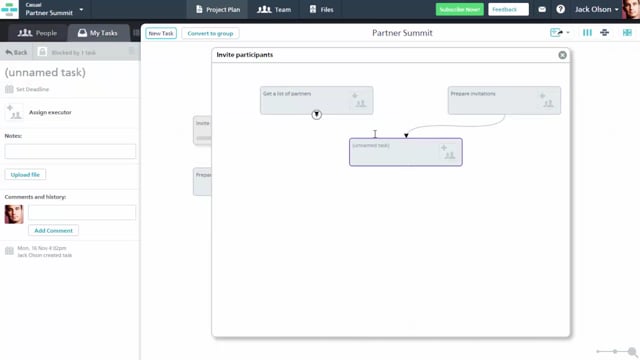640x360 pixels.
Task: Click the Set Deadline link
Action: point(33,89)
